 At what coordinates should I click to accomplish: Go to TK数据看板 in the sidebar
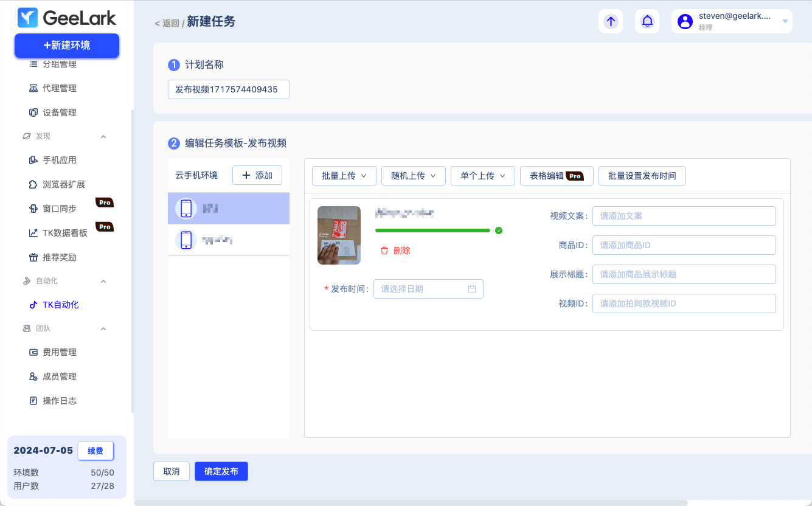[x=64, y=233]
